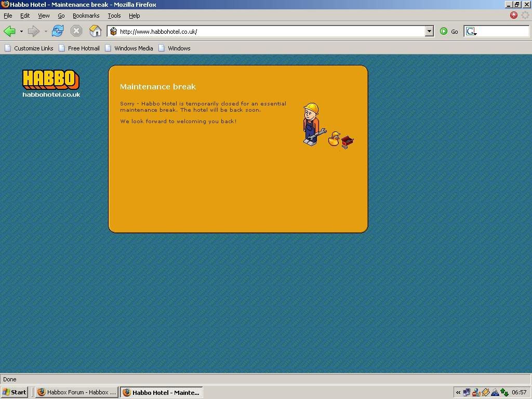Click the Stop loading icon

76,31
